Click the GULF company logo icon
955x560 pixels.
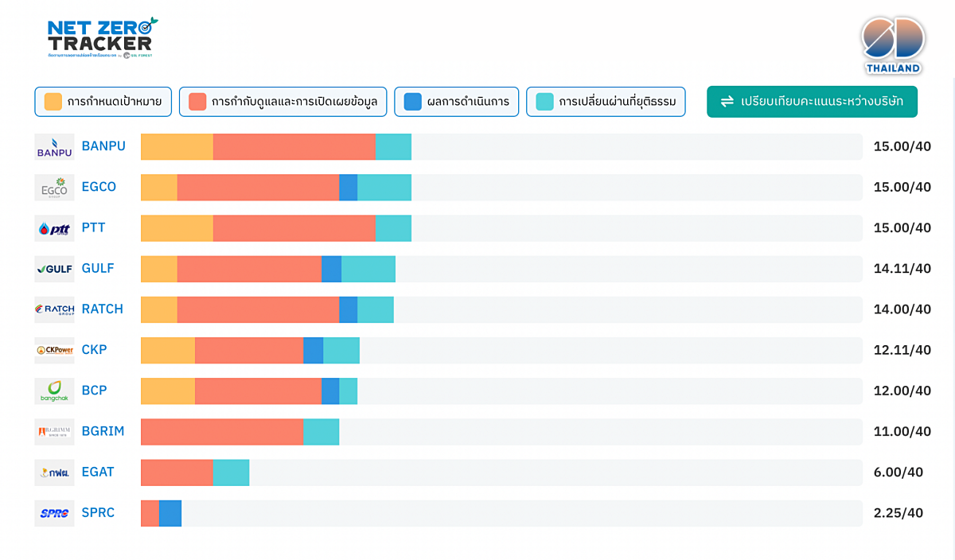tap(54, 269)
